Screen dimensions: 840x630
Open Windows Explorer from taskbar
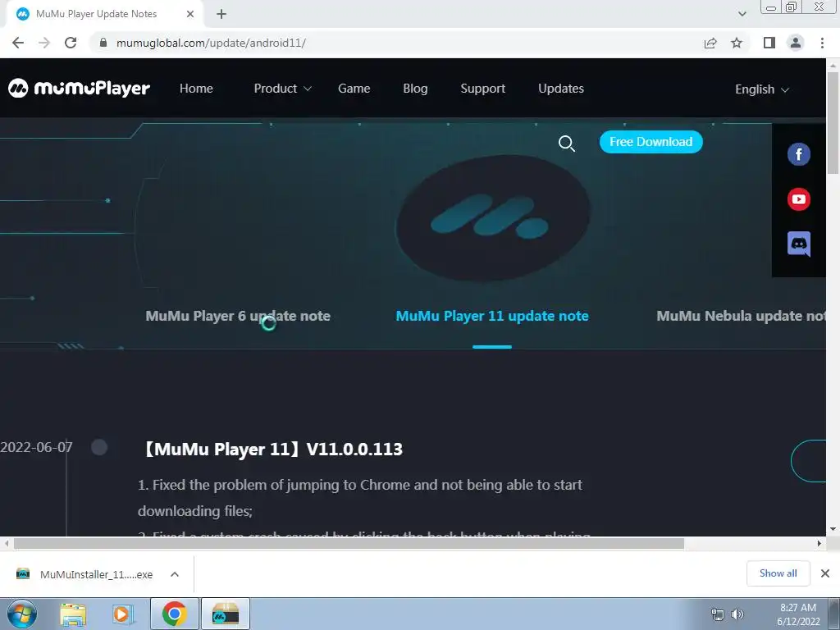pyautogui.click(x=73, y=614)
